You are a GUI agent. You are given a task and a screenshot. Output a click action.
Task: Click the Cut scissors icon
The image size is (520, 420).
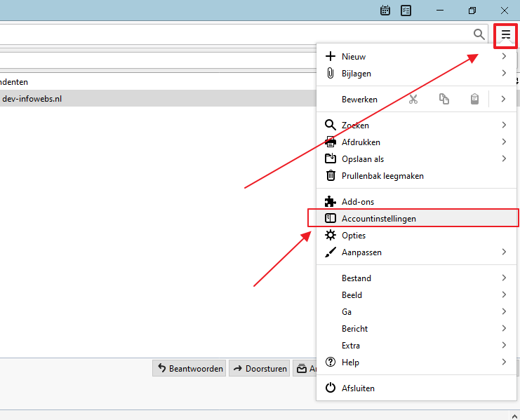(x=413, y=100)
